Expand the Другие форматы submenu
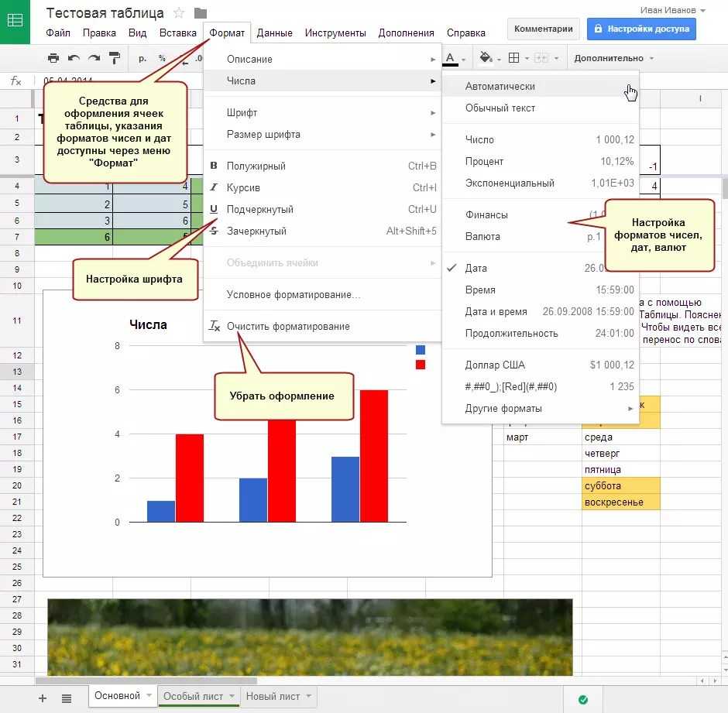 pyautogui.click(x=503, y=408)
